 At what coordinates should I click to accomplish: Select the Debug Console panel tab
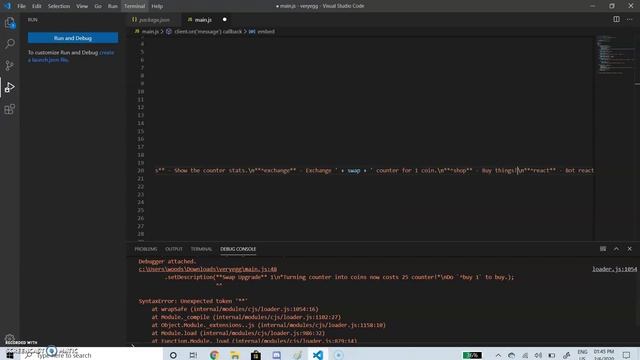tap(238, 249)
